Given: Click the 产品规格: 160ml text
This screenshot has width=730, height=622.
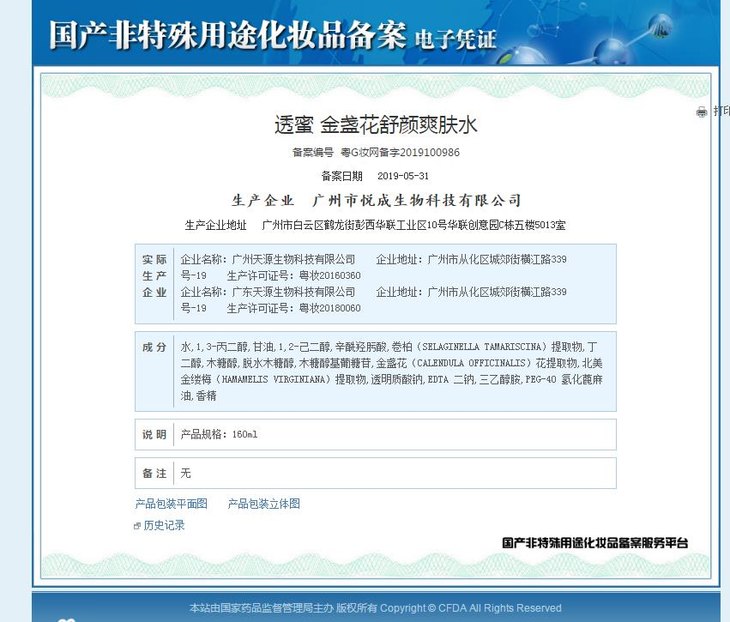Looking at the screenshot, I should click(218, 435).
